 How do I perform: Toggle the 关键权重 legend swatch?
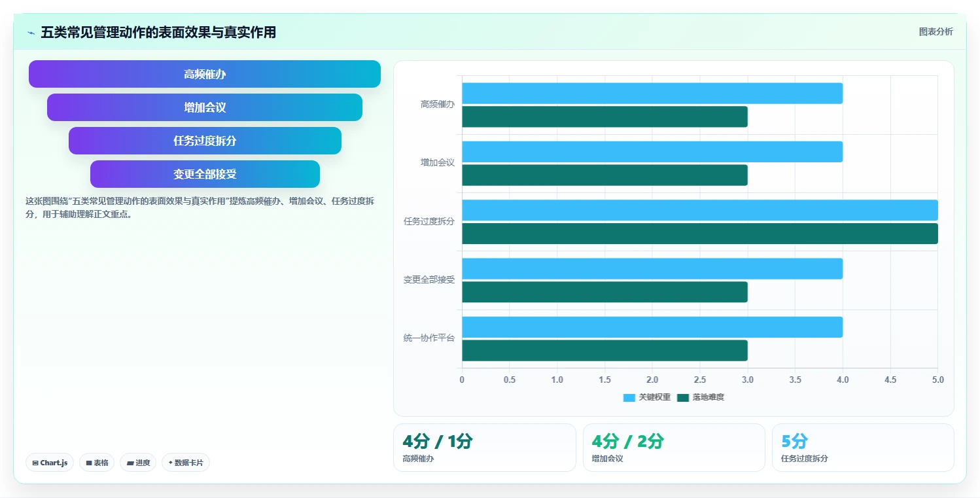click(629, 397)
